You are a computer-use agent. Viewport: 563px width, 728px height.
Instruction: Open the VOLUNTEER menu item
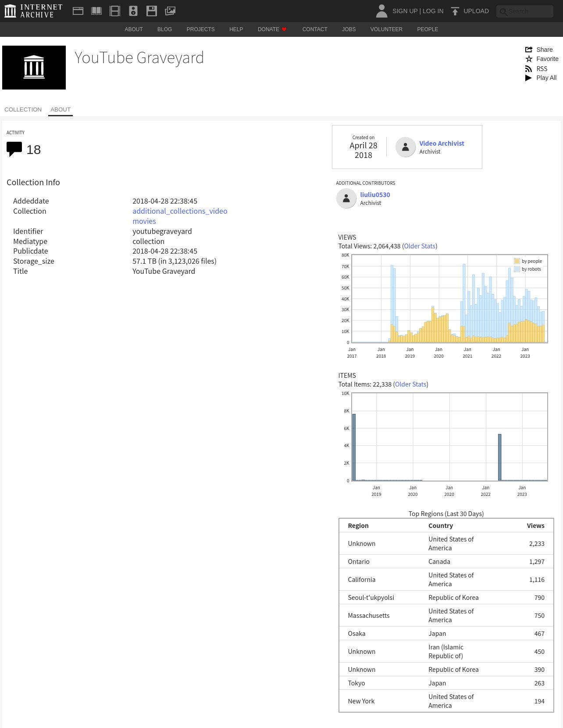coord(386,29)
